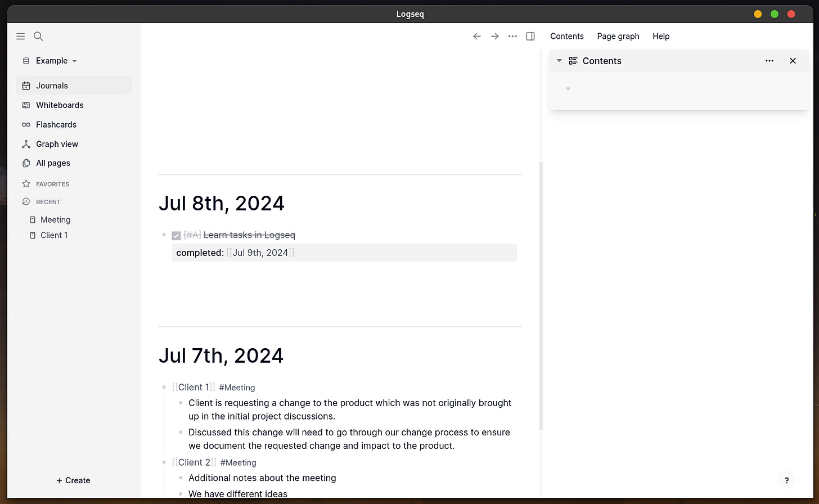Open Graph view
The width and height of the screenshot is (819, 504).
[x=57, y=143]
